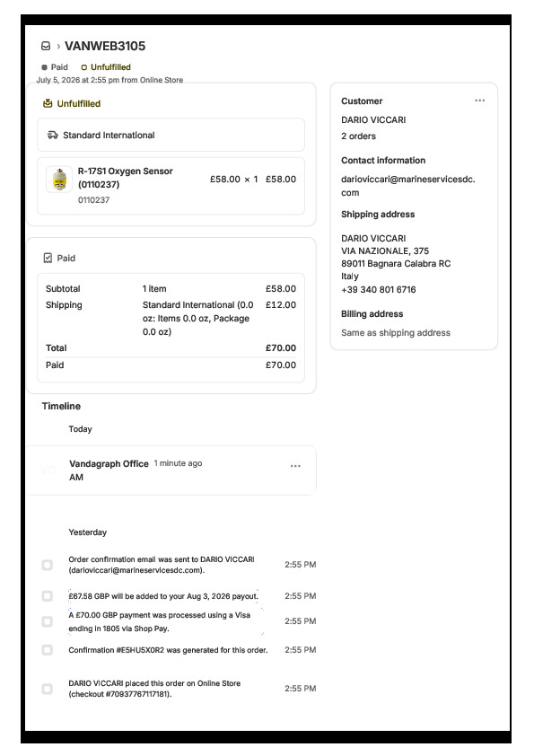Select the Visa payment processed timeline marker
The height and width of the screenshot is (756, 534).
pyautogui.click(x=48, y=621)
